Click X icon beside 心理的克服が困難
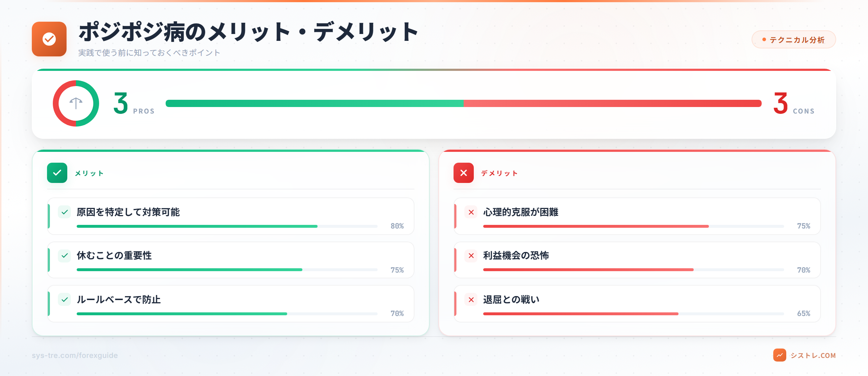 click(x=471, y=212)
